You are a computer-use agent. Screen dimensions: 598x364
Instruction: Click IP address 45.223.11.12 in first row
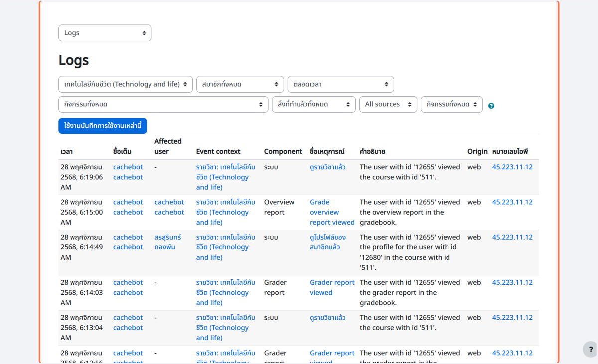[x=512, y=167]
